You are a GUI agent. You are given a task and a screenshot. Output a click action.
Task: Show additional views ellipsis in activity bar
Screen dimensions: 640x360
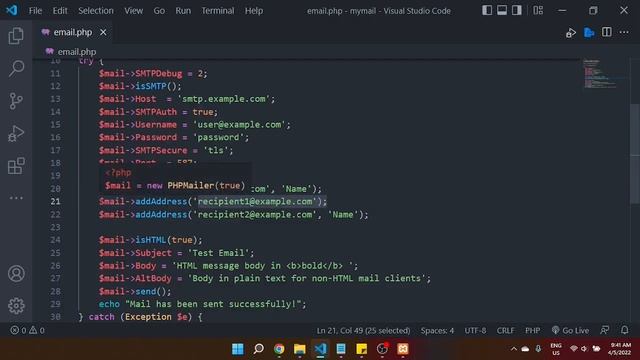tap(16, 198)
